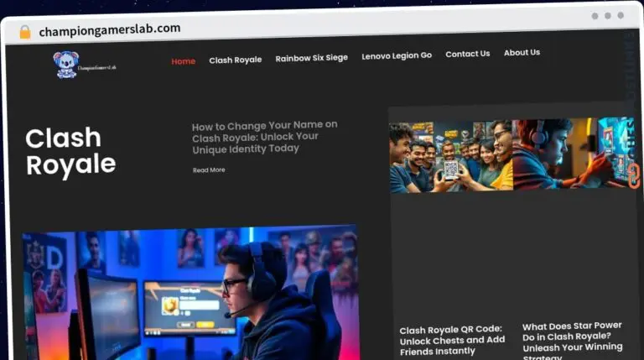Click the middle window control dot
This screenshot has height=360, width=644.
point(608,16)
